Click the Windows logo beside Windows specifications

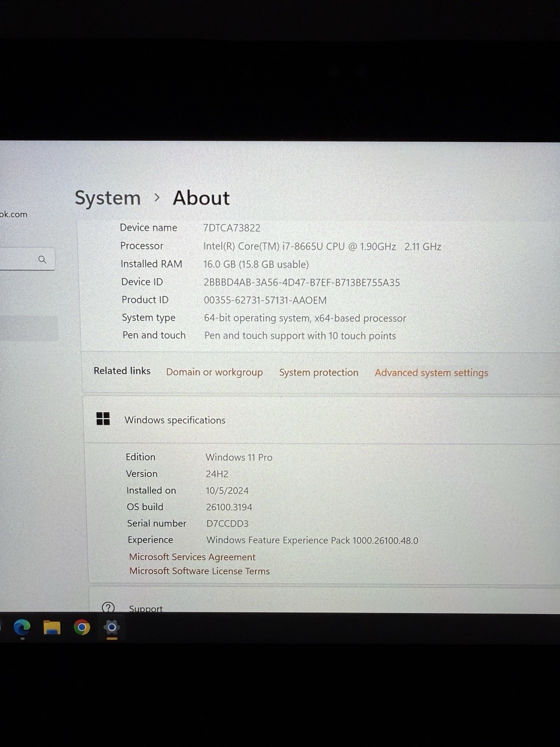pyautogui.click(x=103, y=418)
